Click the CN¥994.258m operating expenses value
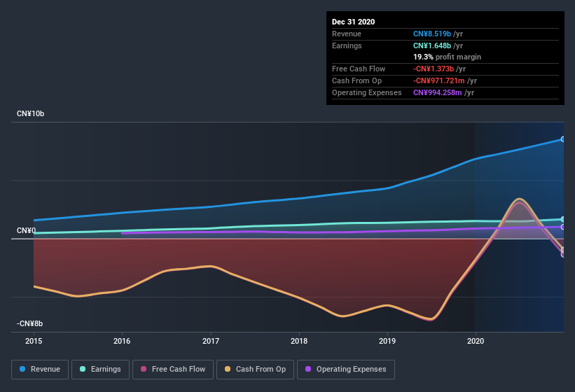Image resolution: width=575 pixels, height=392 pixels. (438, 92)
